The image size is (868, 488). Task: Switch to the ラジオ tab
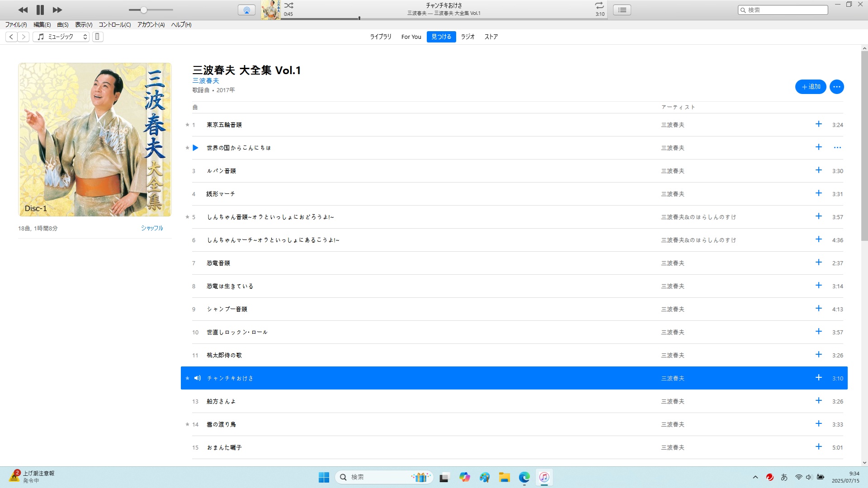(468, 37)
